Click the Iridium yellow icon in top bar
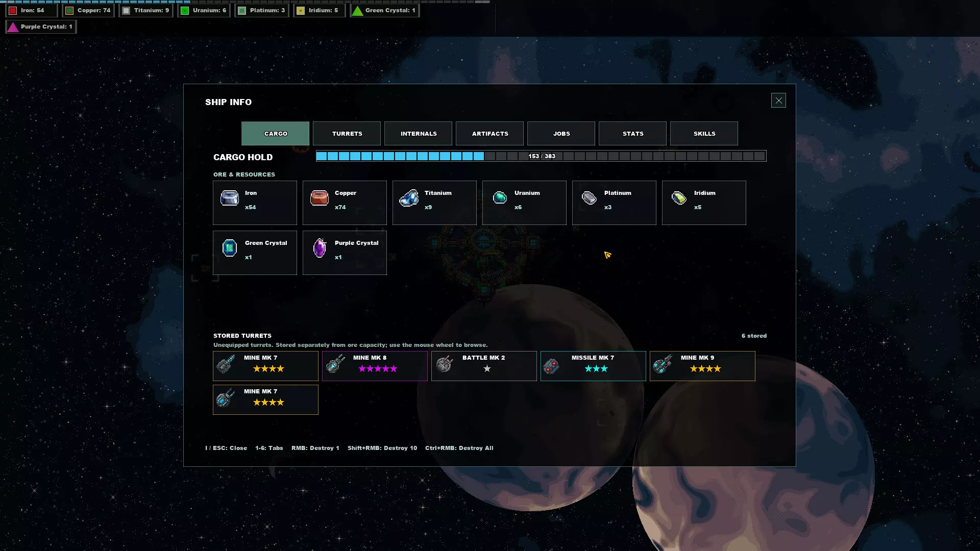This screenshot has width=980, height=551. 301,10
